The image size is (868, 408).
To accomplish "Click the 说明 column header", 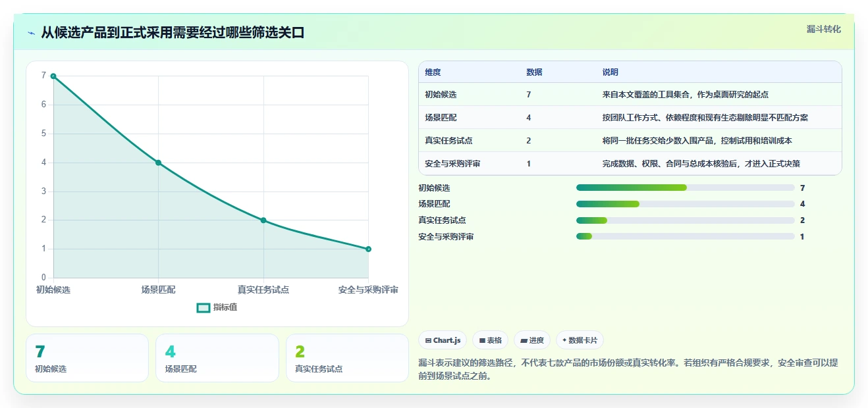I will click(610, 72).
